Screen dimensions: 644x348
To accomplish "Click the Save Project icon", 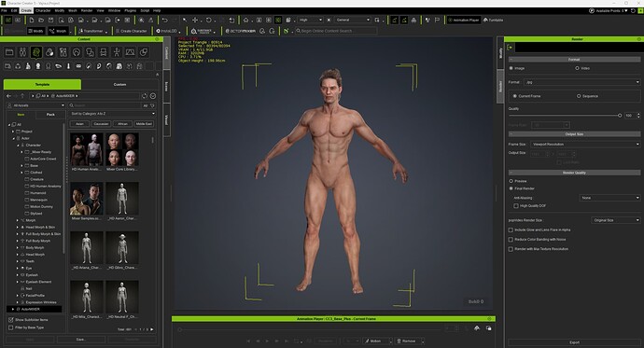I will 51,20.
